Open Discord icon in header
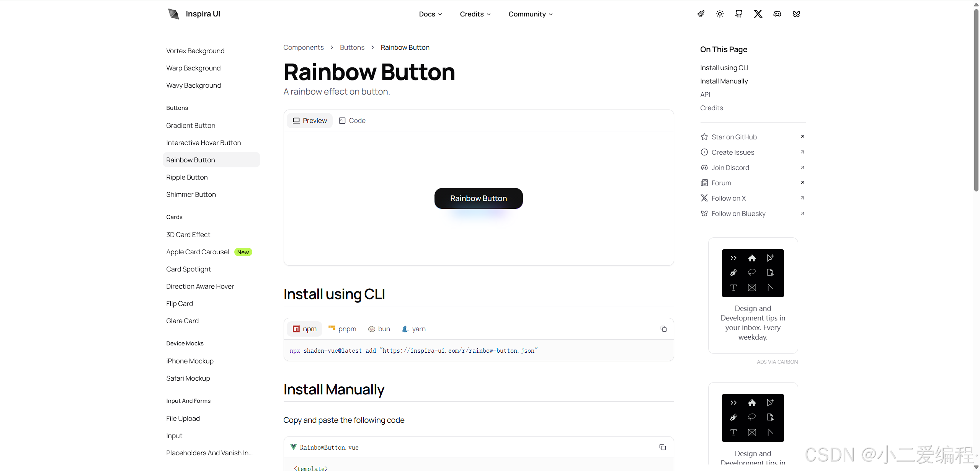The width and height of the screenshot is (980, 471). [777, 14]
